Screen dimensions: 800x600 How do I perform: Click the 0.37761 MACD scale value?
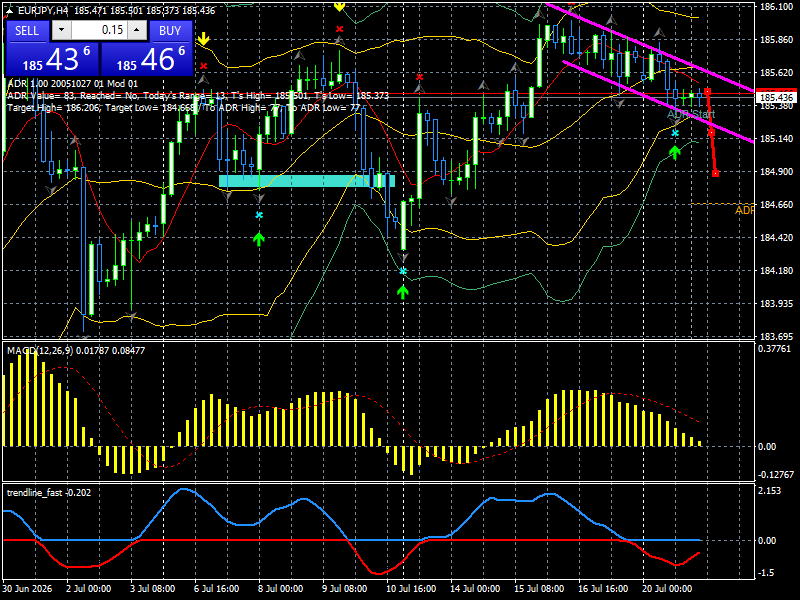774,349
